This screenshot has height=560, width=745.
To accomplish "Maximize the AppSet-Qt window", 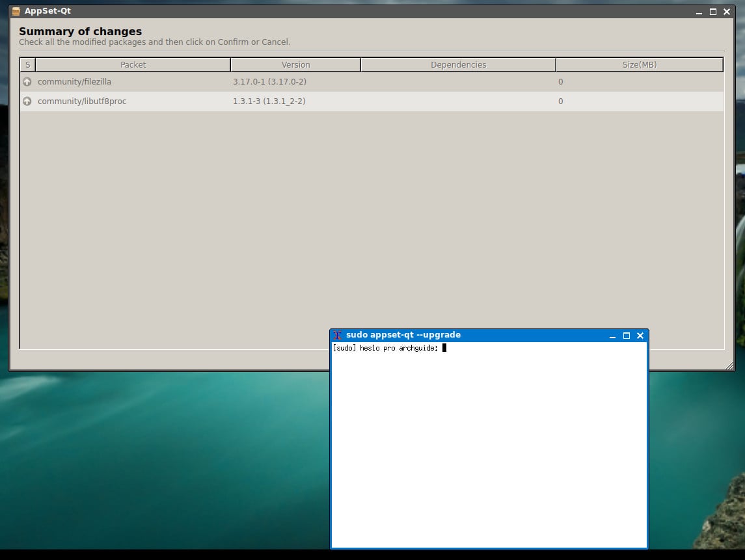I will tap(712, 12).
